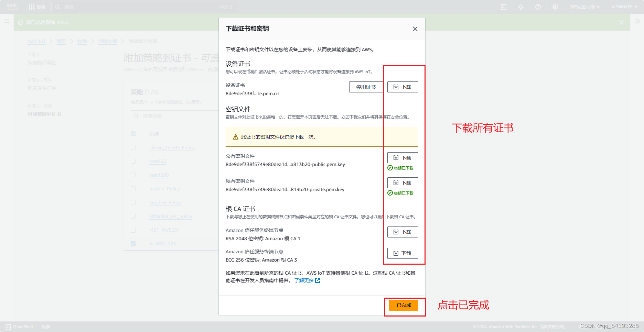Open the notifications bell
Image resolution: width=644 pixels, height=332 pixels.
point(521,7)
